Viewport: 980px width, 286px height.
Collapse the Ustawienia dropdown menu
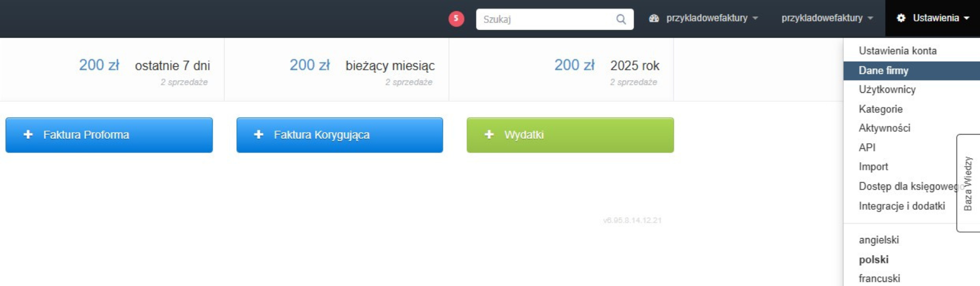(933, 18)
